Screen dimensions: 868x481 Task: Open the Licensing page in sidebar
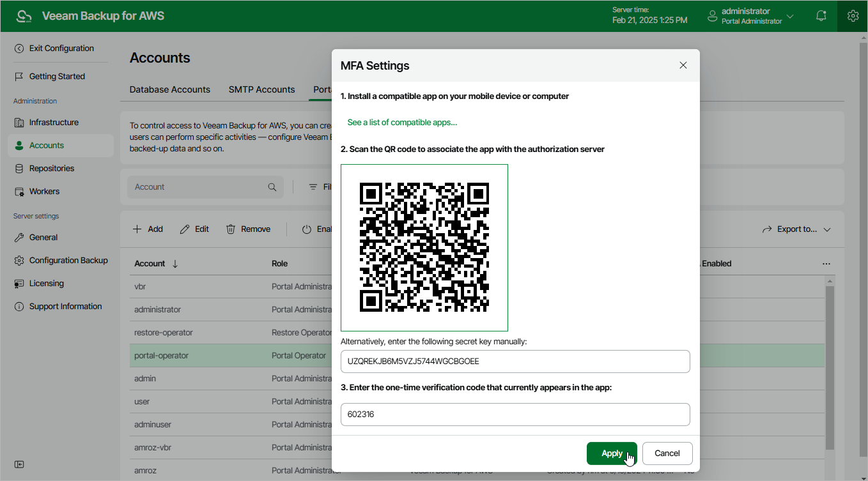coord(47,284)
